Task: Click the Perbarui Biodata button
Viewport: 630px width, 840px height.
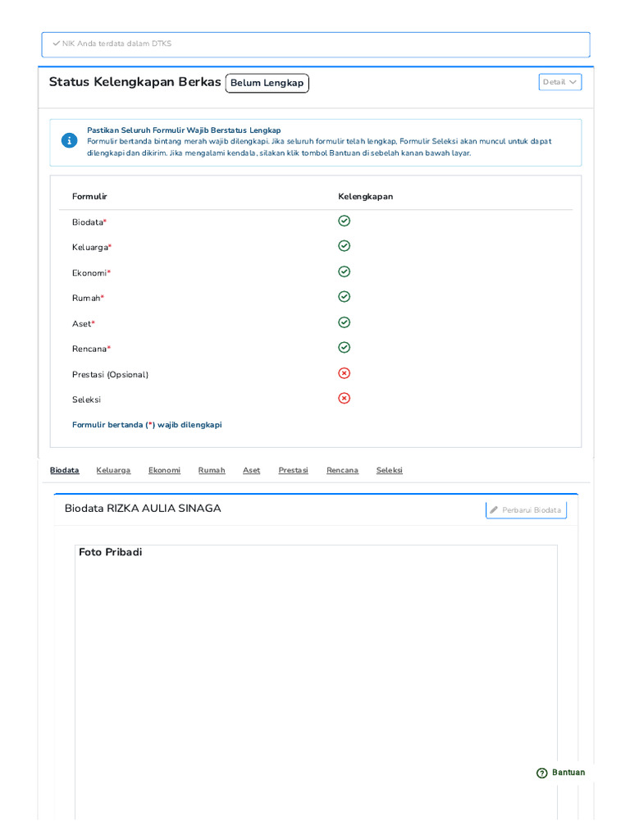Action: [526, 510]
